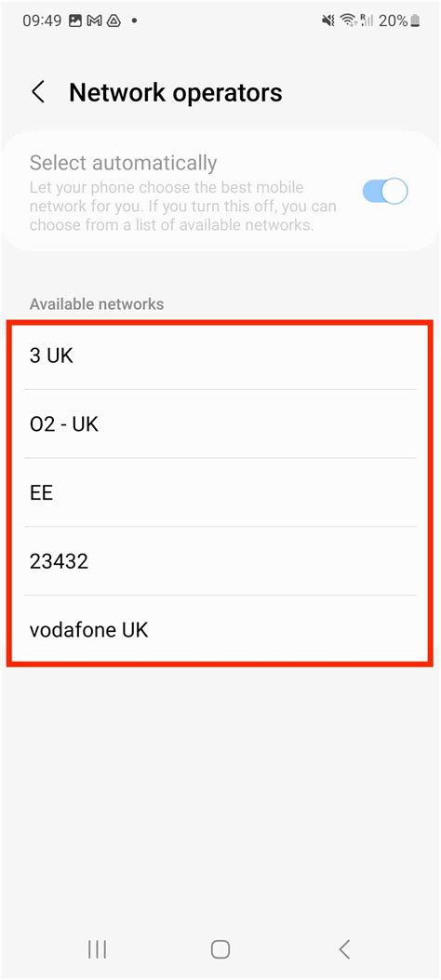
Task: Select the EE network
Action: [220, 492]
